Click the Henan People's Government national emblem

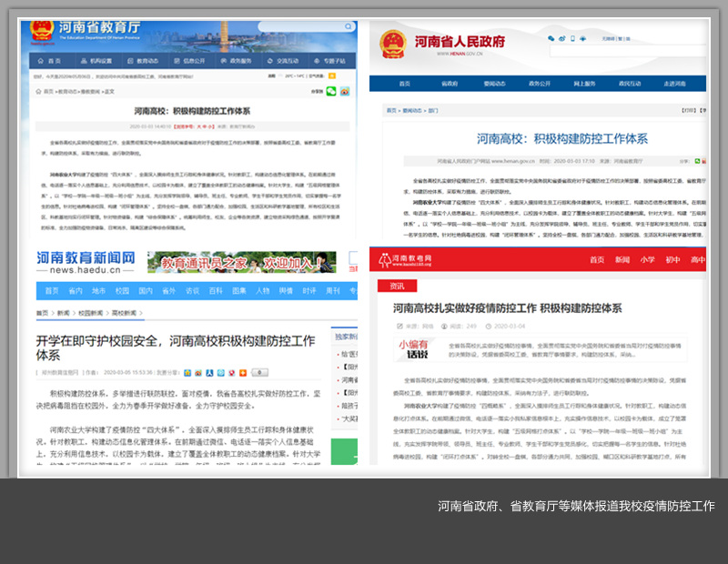392,43
